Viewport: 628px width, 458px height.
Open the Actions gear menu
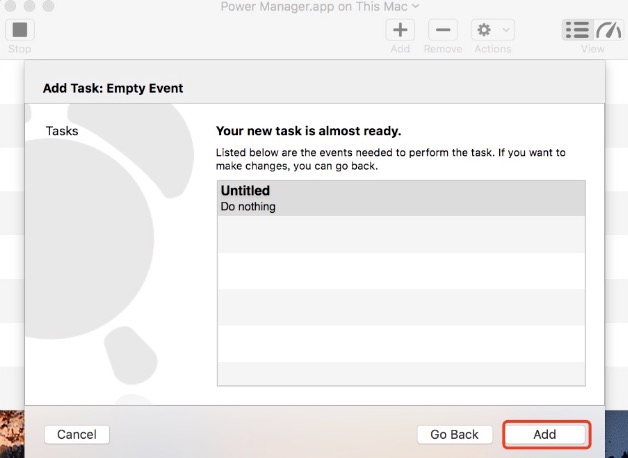click(x=493, y=30)
